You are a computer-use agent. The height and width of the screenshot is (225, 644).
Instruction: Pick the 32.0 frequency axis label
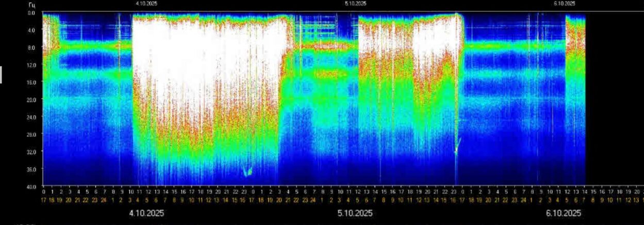(x=31, y=152)
